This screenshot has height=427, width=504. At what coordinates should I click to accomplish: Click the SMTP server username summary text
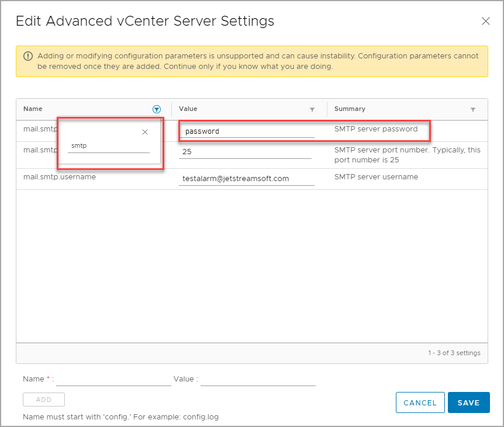click(x=376, y=177)
